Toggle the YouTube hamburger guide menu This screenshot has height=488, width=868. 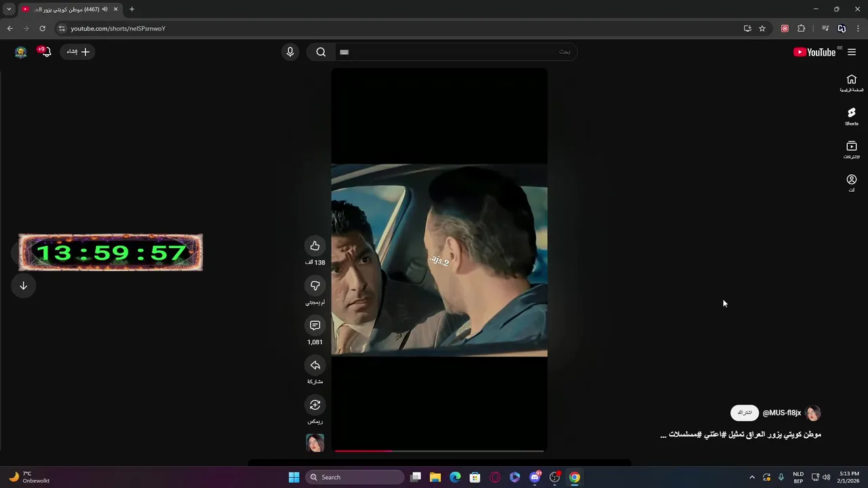coord(852,52)
